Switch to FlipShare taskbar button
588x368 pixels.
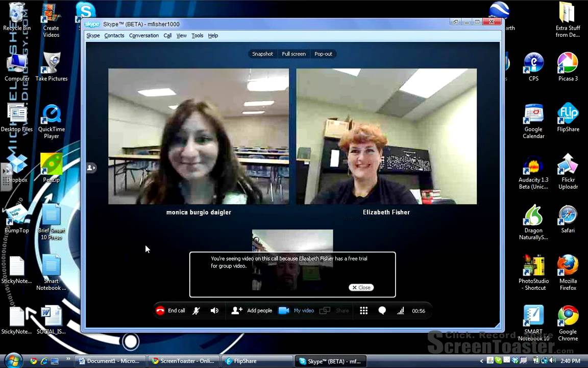[257, 361]
